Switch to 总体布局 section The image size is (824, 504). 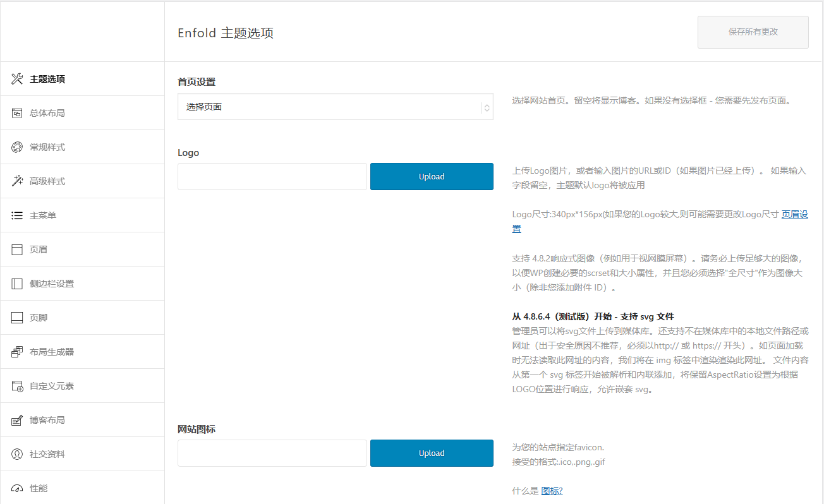click(82, 113)
